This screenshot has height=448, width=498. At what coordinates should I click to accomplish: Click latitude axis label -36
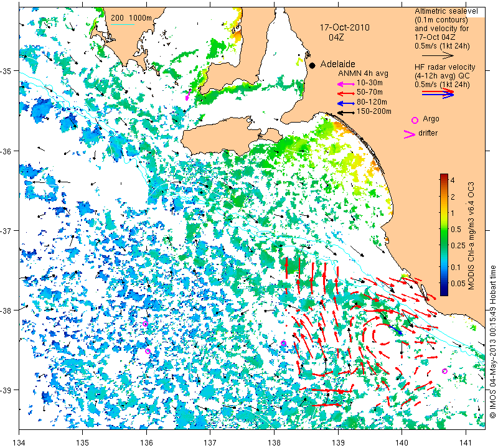6,151
